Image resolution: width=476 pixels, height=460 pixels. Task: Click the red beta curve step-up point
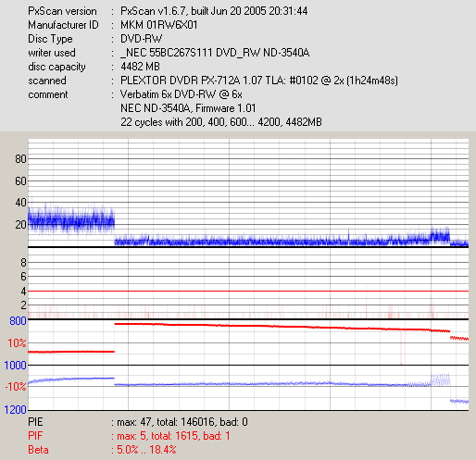[x=115, y=338]
